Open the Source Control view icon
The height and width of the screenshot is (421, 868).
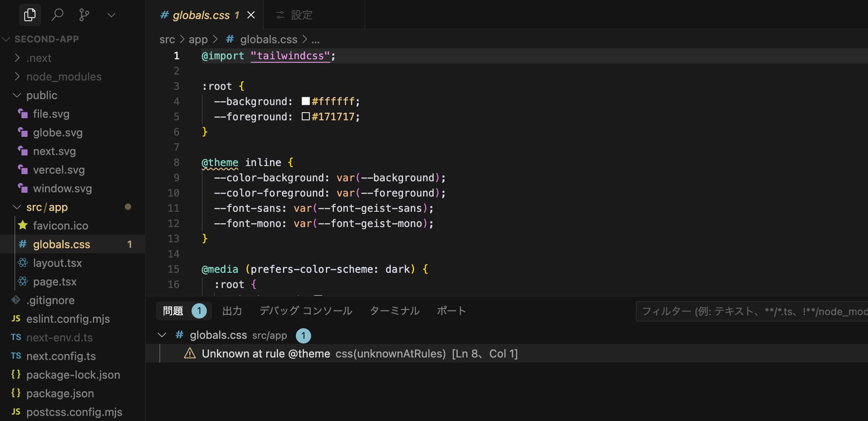[x=84, y=15]
